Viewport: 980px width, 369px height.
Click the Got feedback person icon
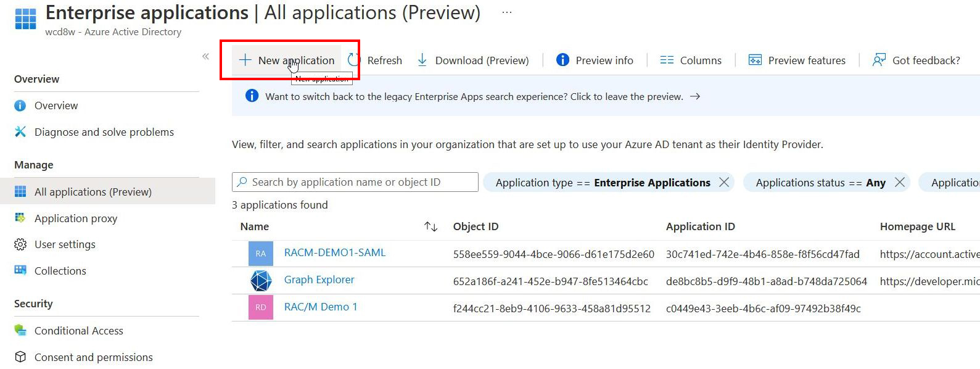point(879,60)
